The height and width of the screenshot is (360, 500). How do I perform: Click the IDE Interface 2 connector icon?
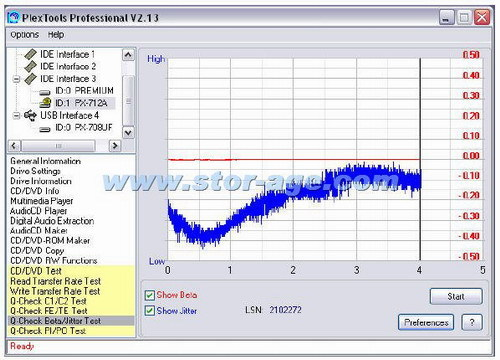pos(31,66)
